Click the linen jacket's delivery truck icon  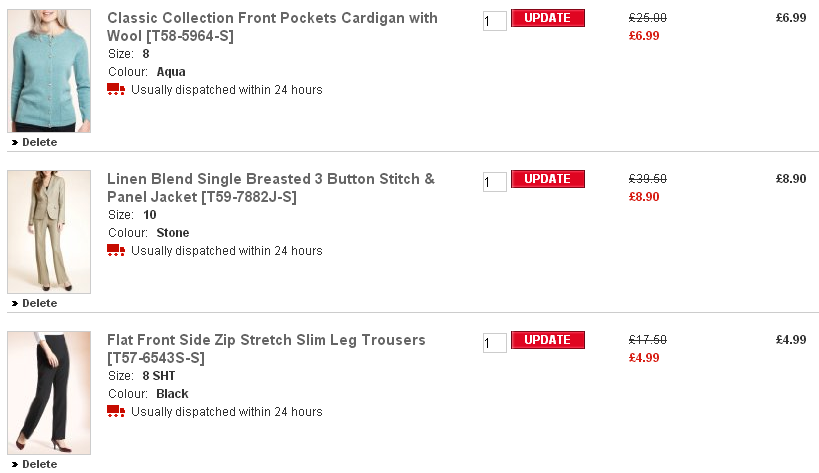click(116, 250)
